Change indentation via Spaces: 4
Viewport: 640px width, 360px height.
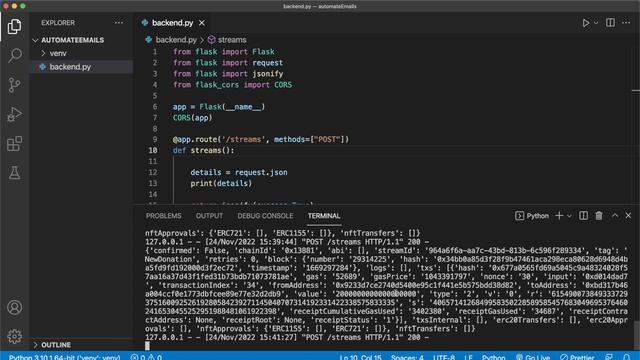point(407,357)
